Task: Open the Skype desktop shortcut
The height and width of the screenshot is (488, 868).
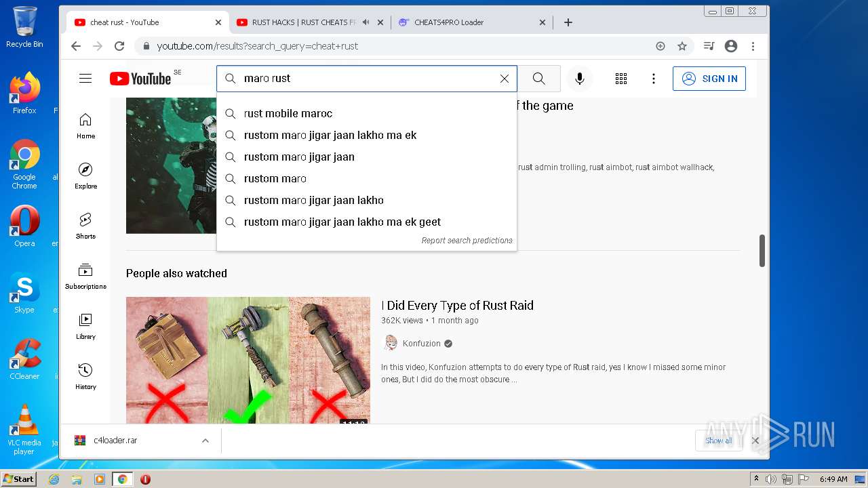Action: pyautogui.click(x=24, y=293)
